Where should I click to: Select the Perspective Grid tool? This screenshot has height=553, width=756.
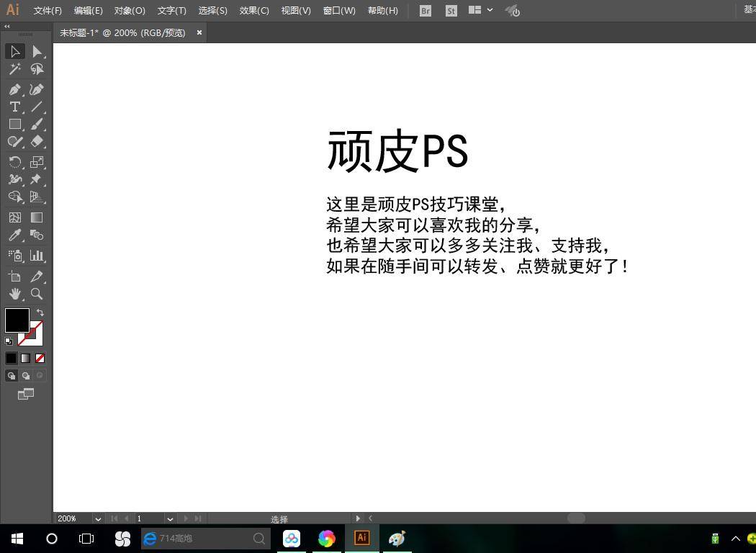pos(37,197)
